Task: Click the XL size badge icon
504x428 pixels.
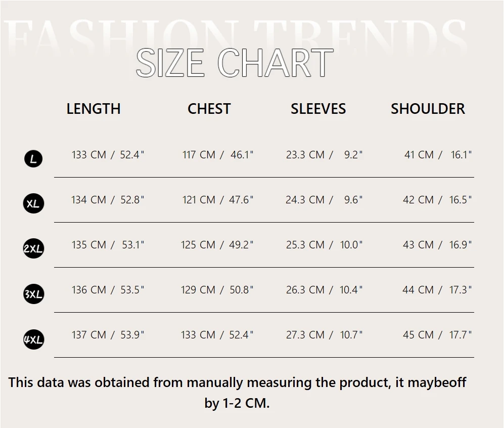Action: tap(33, 203)
